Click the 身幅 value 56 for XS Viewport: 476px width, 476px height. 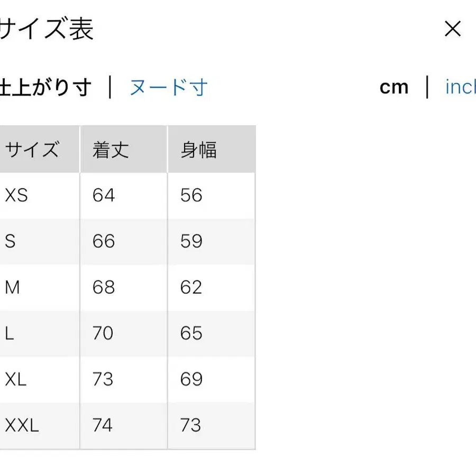tap(191, 195)
